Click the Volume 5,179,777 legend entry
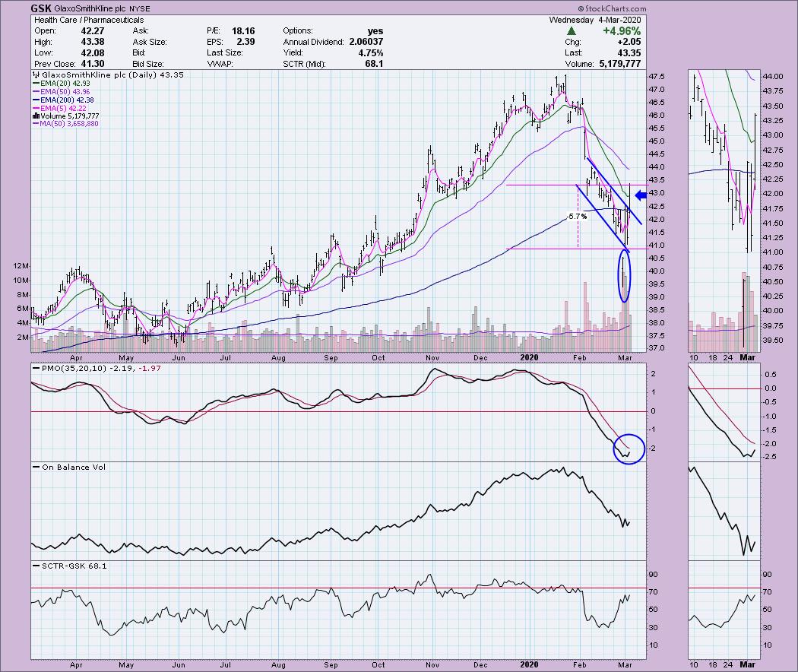This screenshot has height=672, width=798. [66, 116]
